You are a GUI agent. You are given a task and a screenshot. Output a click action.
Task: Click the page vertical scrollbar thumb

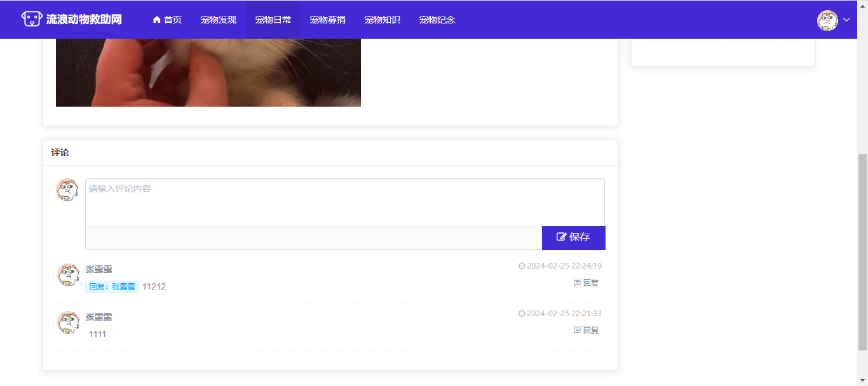point(862,251)
